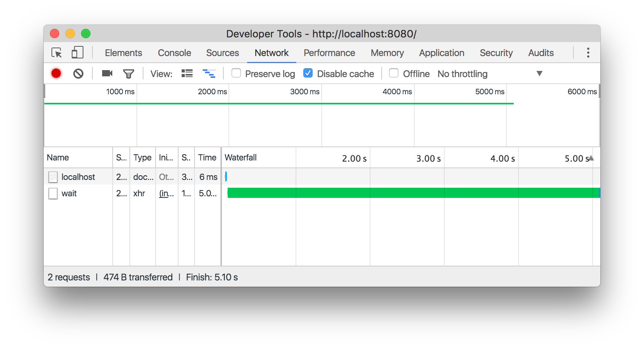The height and width of the screenshot is (349, 644).
Task: Select the Network tab
Action: (x=272, y=53)
